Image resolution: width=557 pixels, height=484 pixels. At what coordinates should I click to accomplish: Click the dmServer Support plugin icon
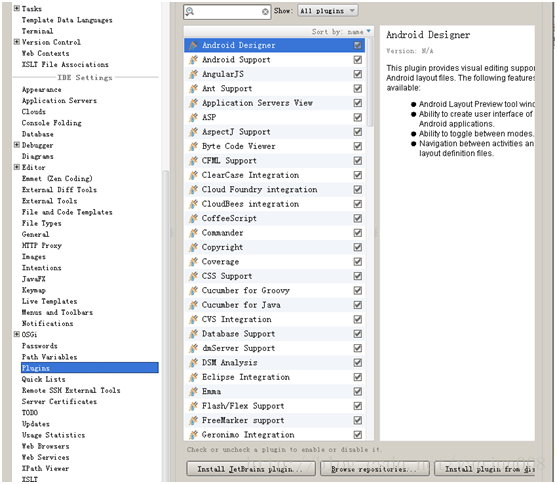click(193, 348)
